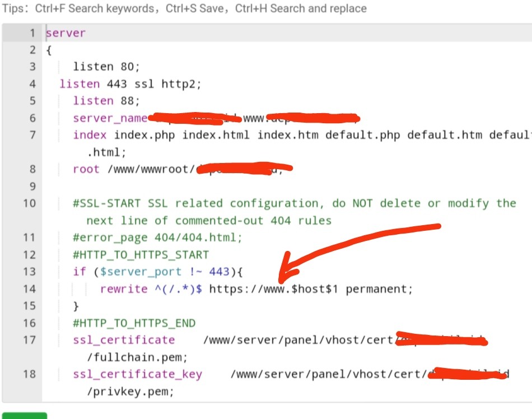This screenshot has width=532, height=419.
Task: Click the closing brace on line 15
Action: [x=76, y=306]
